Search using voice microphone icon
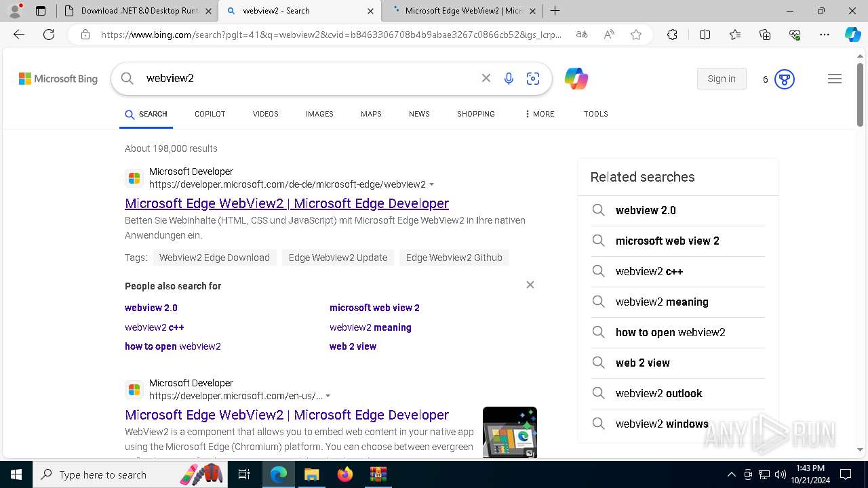The height and width of the screenshot is (488, 868). [x=509, y=79]
